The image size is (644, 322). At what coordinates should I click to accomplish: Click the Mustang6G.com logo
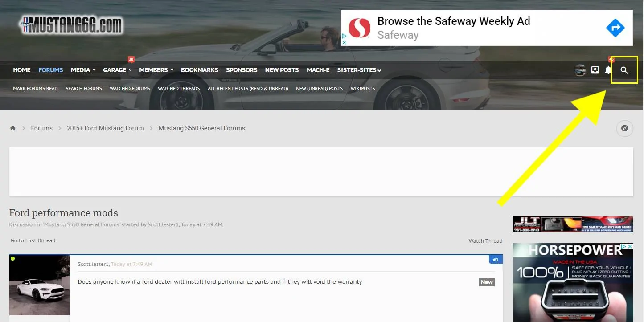pyautogui.click(x=71, y=25)
